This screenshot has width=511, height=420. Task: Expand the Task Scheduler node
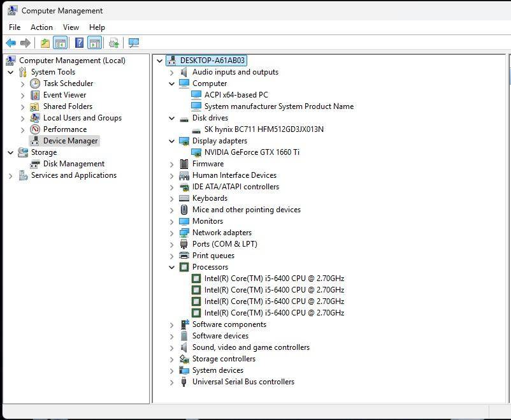pos(23,83)
